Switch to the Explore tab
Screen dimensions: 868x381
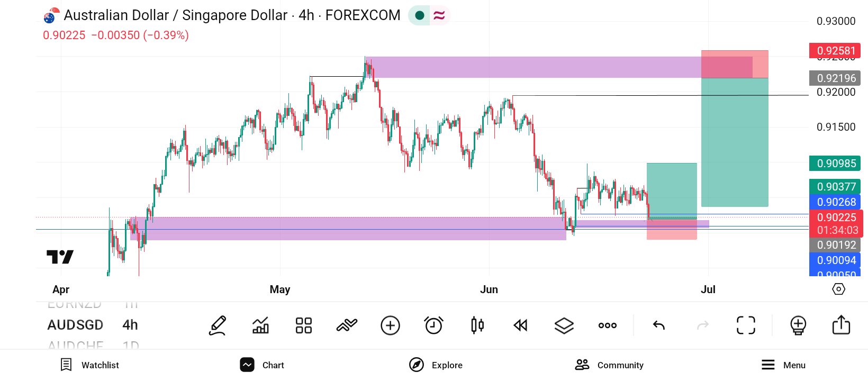[436, 365]
